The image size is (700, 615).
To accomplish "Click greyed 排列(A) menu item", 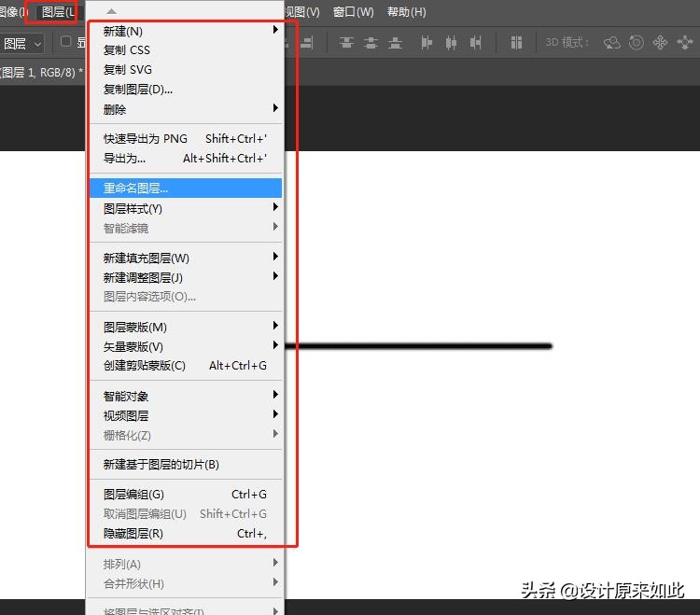I will pyautogui.click(x=186, y=565).
